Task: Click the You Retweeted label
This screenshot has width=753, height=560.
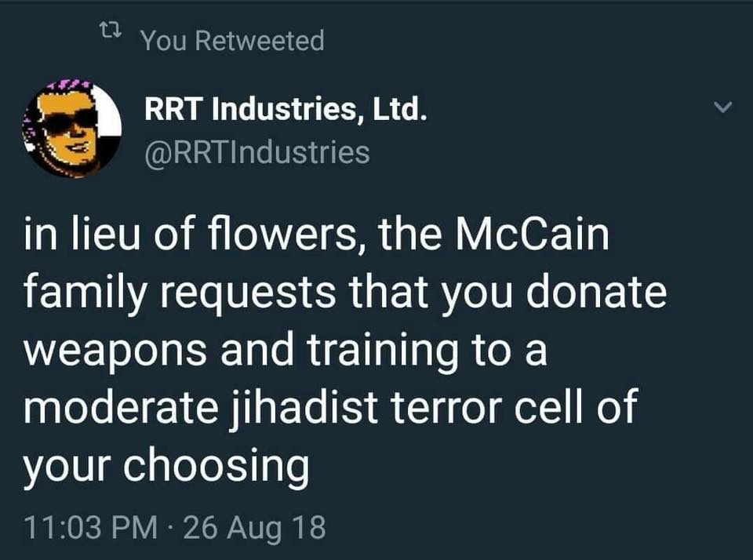Action: pos(233,40)
